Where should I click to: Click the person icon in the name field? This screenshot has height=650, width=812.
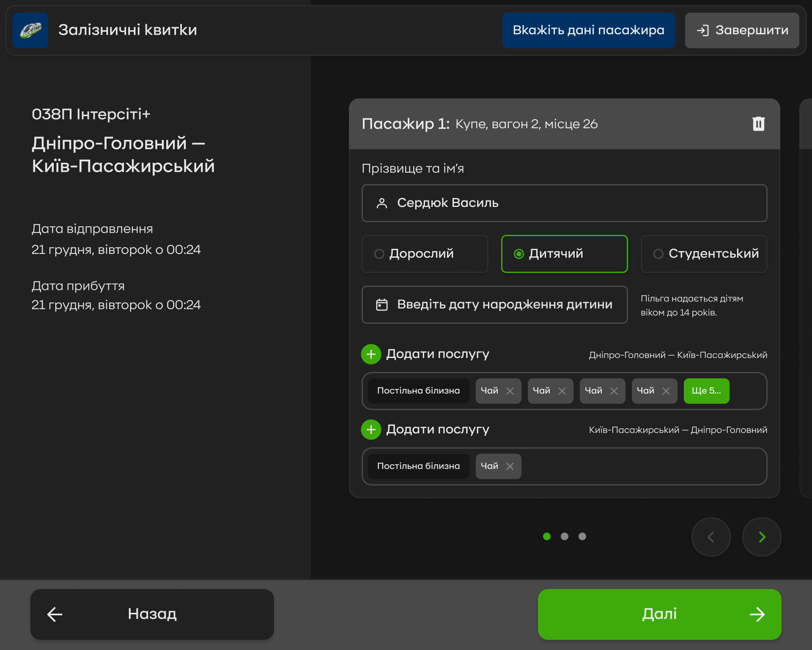pyautogui.click(x=382, y=203)
